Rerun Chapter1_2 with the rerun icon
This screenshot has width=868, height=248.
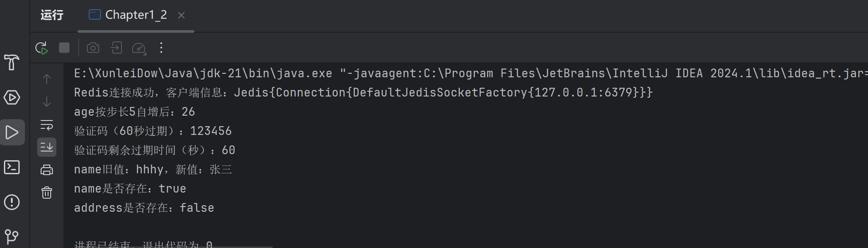[42, 48]
